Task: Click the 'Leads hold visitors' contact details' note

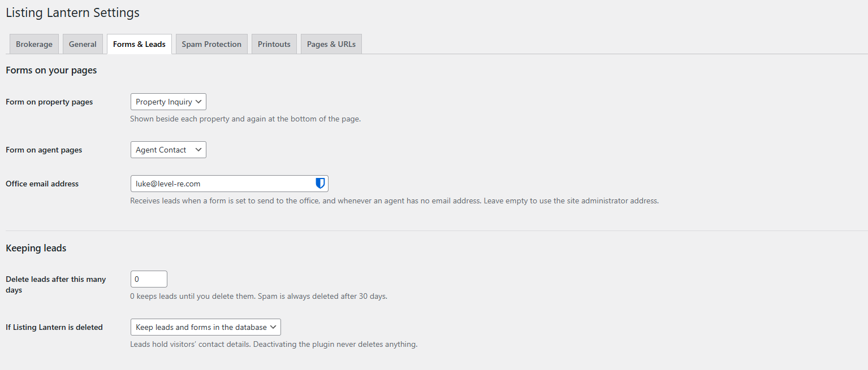Action: 274,344
